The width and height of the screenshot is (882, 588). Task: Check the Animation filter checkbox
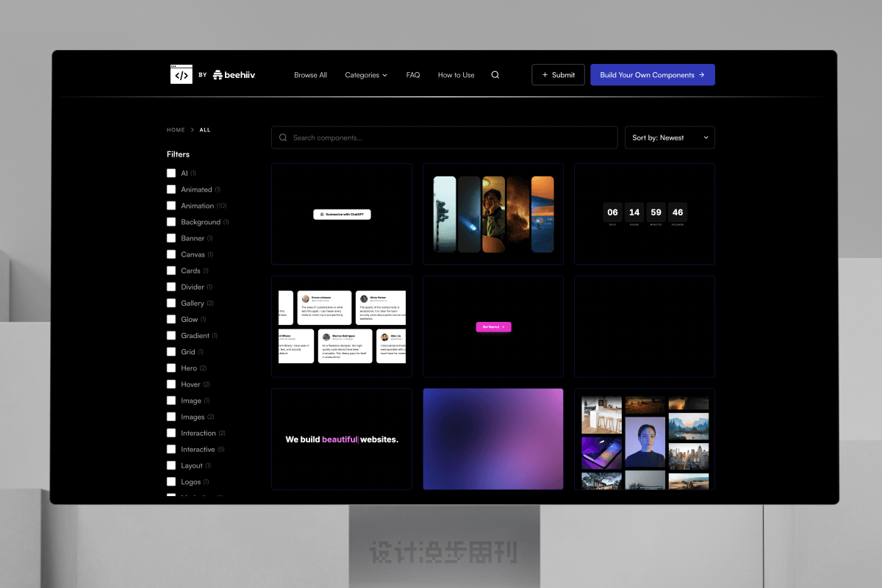click(x=171, y=206)
